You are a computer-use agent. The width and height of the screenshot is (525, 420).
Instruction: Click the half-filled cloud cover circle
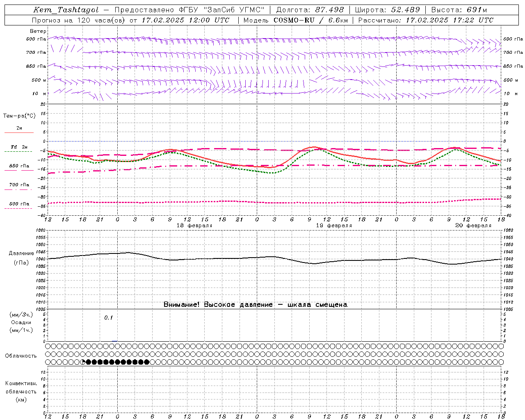(83, 362)
